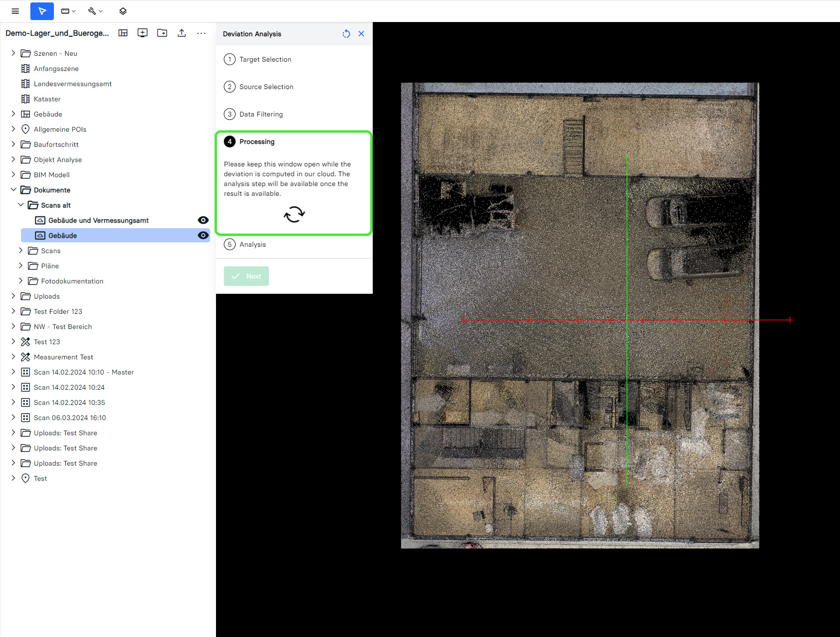Viewport: 840px width, 637px height.
Task: Hide the Gebäude und Vermessungsamt scan
Action: point(203,220)
